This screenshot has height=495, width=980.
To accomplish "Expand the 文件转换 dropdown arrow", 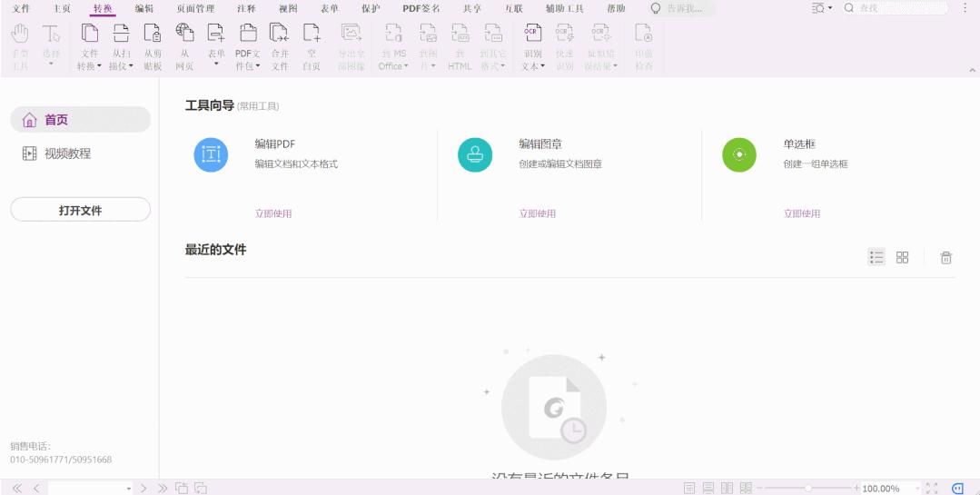I will 99,66.
